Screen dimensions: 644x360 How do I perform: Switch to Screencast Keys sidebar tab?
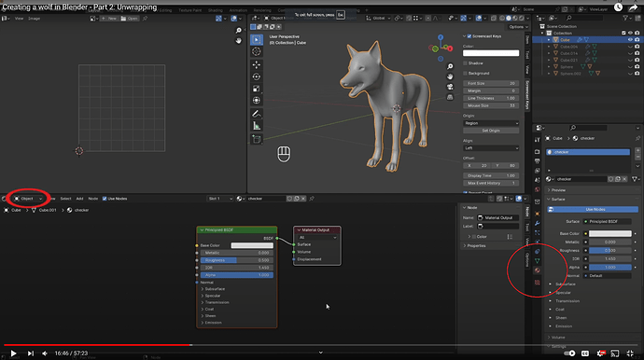click(x=527, y=95)
